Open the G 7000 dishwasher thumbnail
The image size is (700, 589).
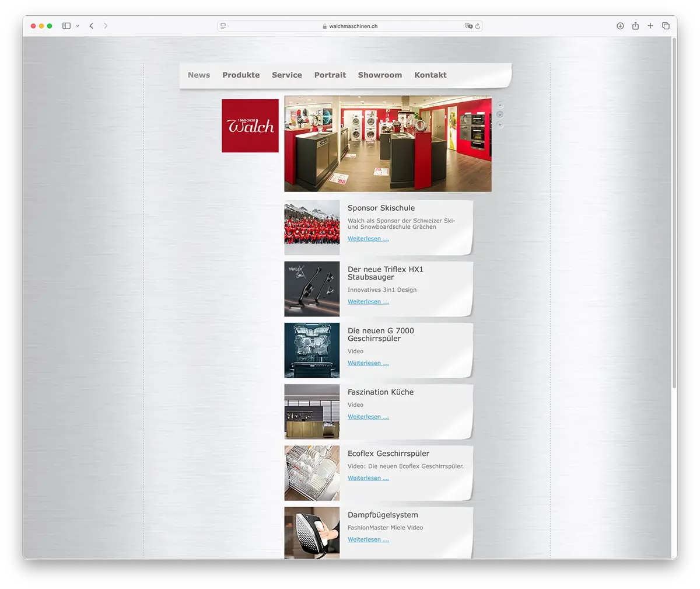[x=312, y=350]
